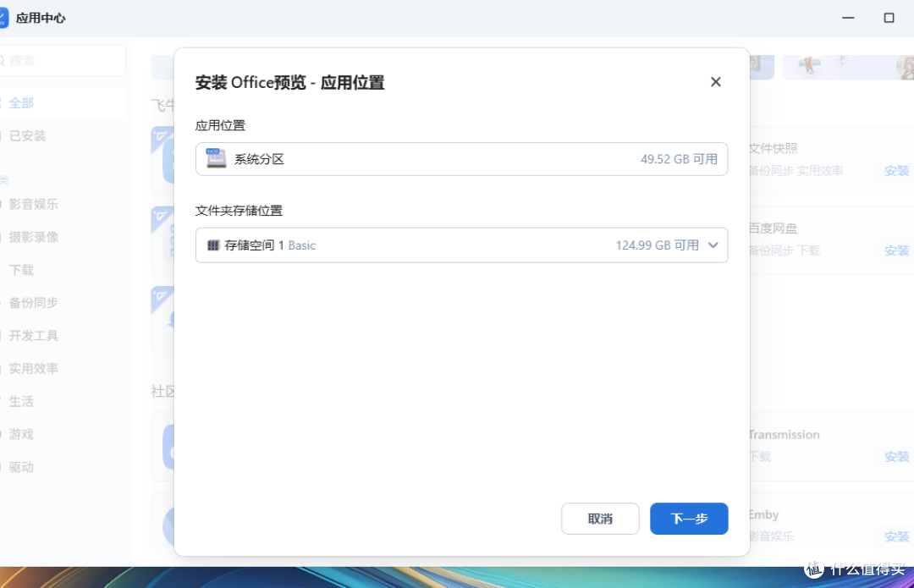Select 全部 in the sidebar
Screen dimensions: 914x588
click(x=21, y=103)
